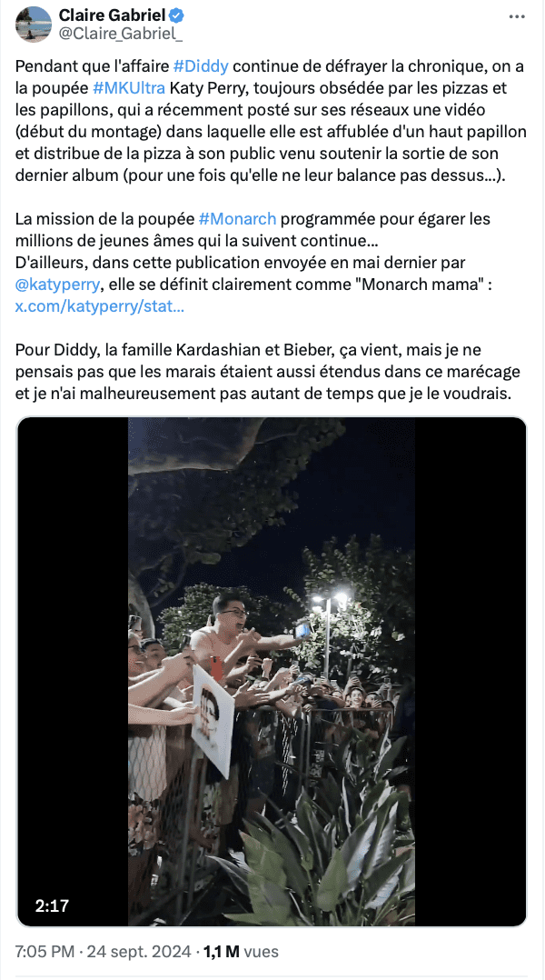
Task: Click the blue verified badge icon
Action: point(177,16)
